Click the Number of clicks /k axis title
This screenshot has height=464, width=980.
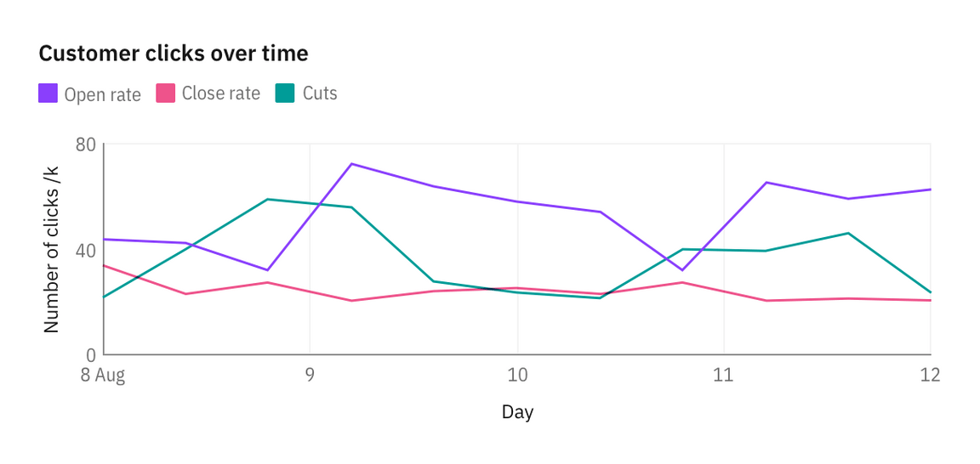coord(51,249)
